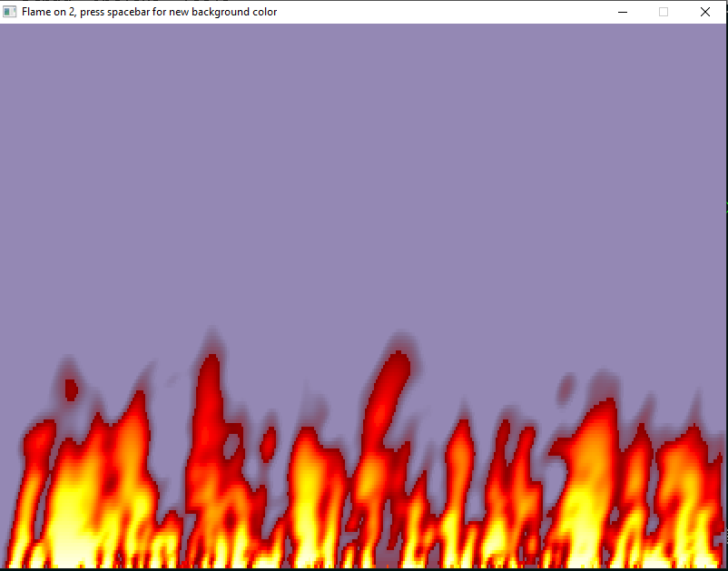Click the window title text 'Flame on 2'
728x571 pixels.
49,12
